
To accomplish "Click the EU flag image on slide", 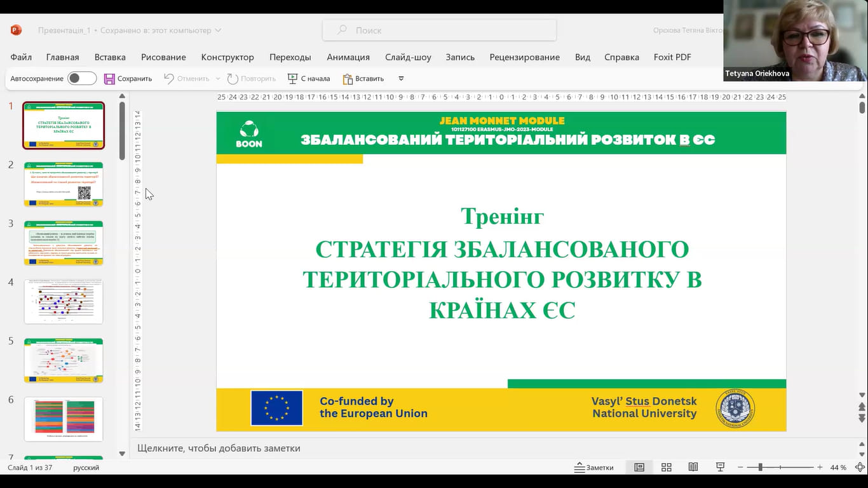I will [276, 407].
